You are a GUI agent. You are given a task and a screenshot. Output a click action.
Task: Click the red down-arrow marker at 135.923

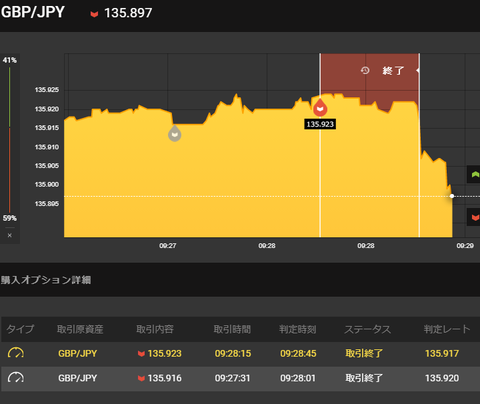[x=320, y=107]
